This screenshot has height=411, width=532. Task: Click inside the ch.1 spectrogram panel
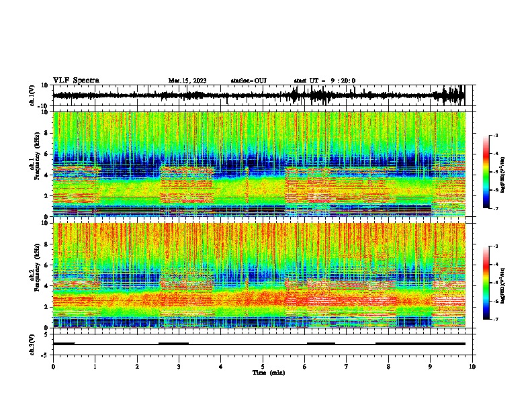259,164
